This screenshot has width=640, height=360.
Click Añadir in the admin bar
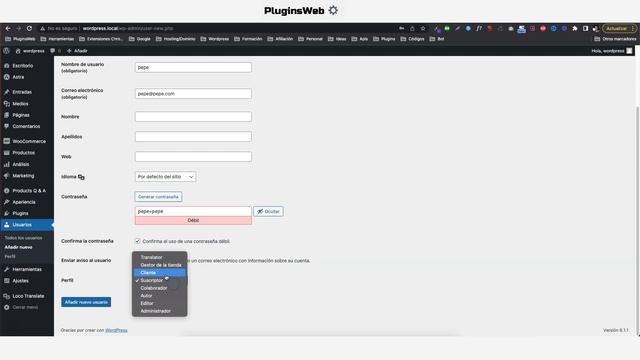click(77, 51)
